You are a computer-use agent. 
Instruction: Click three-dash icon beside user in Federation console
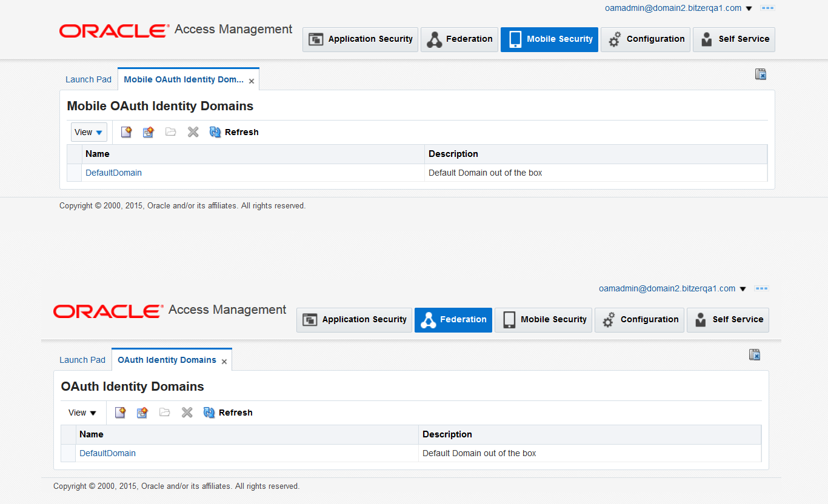pyautogui.click(x=762, y=289)
